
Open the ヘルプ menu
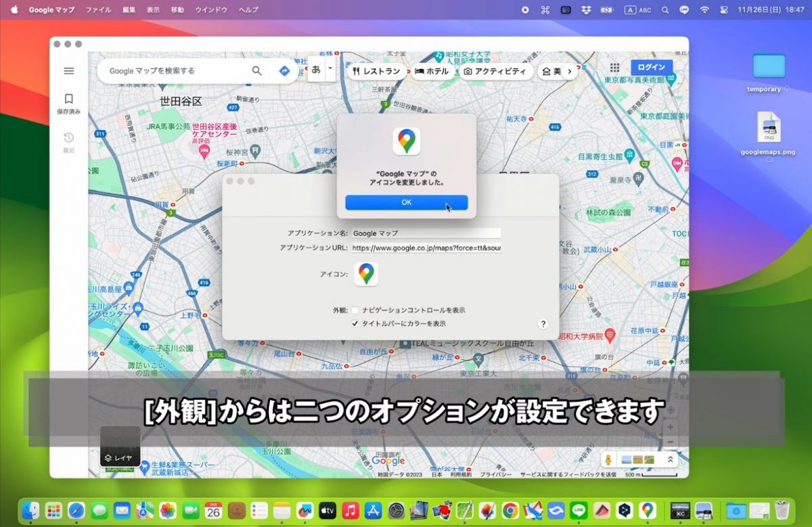(248, 10)
